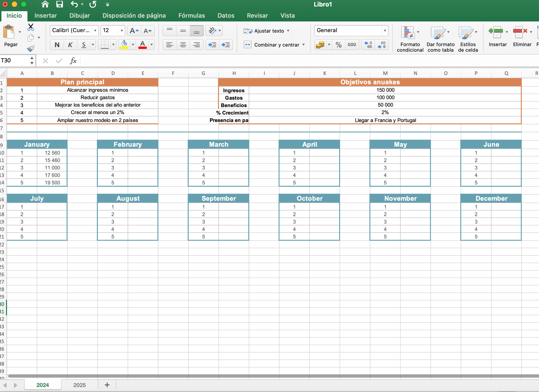The image size is (539, 392).
Task: Switch to the Fórmulas ribbon tab
Action: point(191,16)
